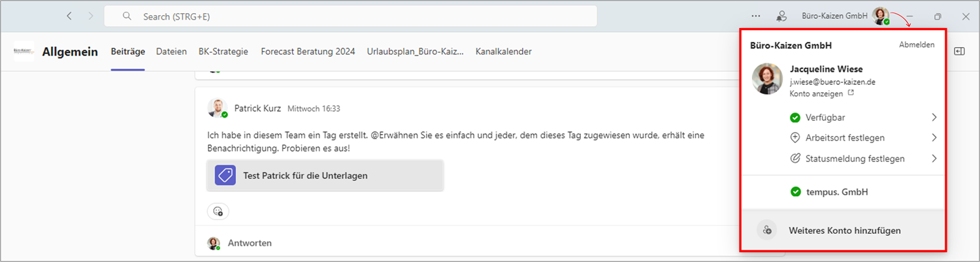Click Büro-Kaizen GmbH label in title bar

(834, 16)
